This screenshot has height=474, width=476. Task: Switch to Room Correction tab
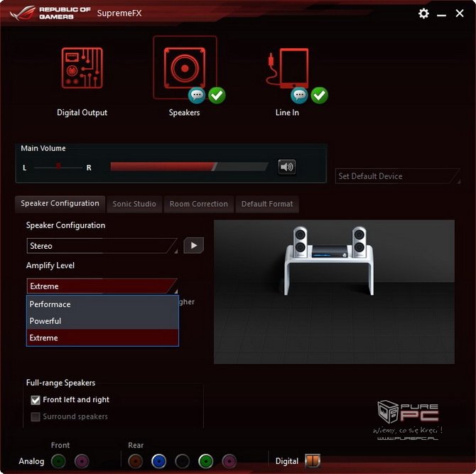[x=199, y=204]
